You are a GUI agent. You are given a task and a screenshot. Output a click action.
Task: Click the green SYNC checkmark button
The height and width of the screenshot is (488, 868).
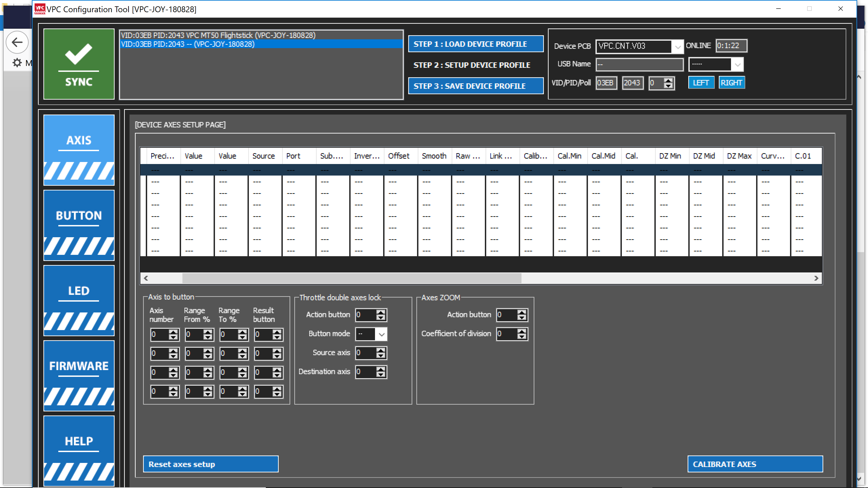click(78, 64)
